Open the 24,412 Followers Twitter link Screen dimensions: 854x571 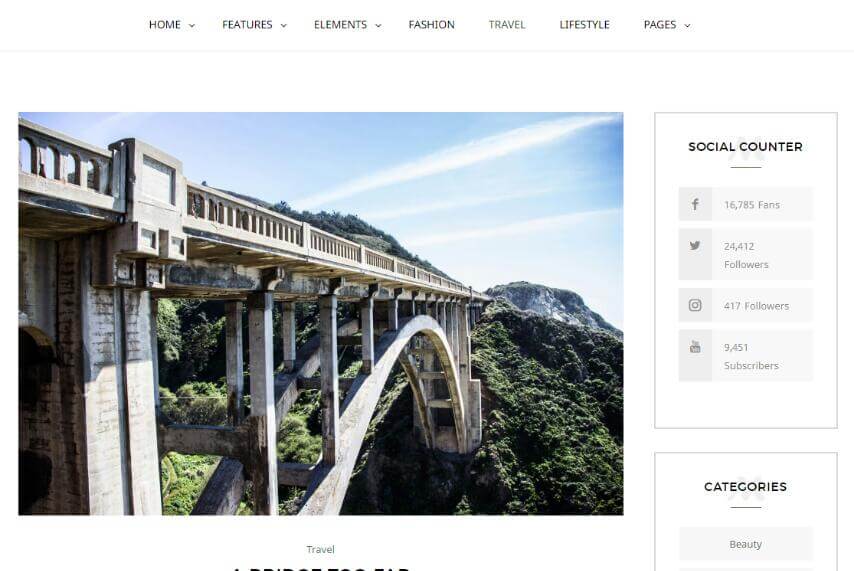(x=746, y=255)
